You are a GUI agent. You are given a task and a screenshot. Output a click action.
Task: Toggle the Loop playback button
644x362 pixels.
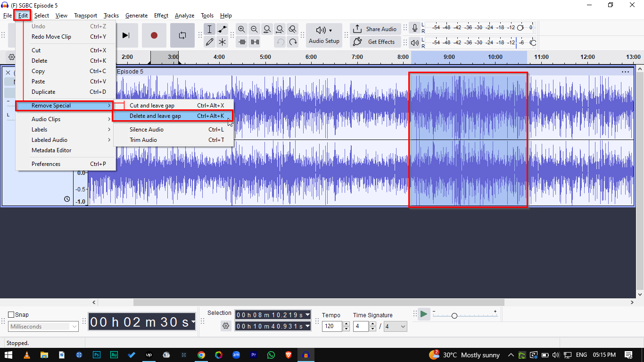(182, 35)
